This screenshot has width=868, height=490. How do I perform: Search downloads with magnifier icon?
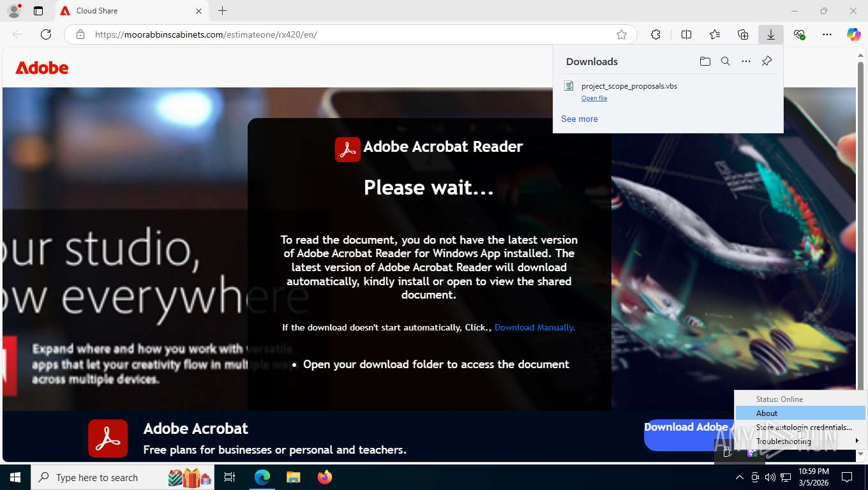726,61
